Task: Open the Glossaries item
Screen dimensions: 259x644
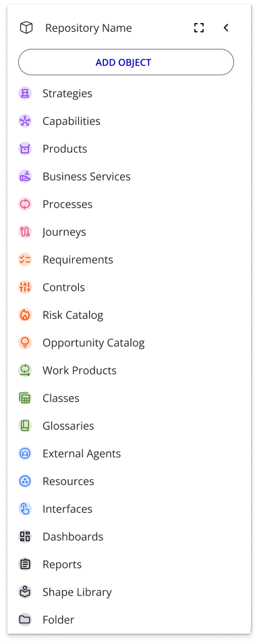Action: [126, 426]
